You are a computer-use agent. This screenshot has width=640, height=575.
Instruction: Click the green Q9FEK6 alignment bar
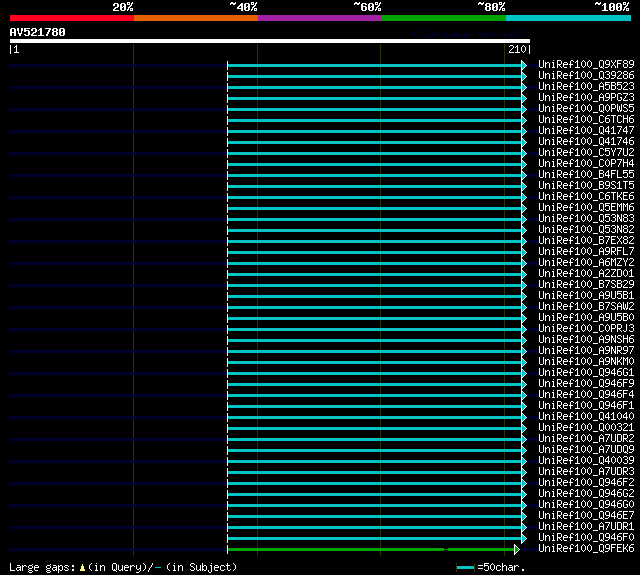click(371, 550)
